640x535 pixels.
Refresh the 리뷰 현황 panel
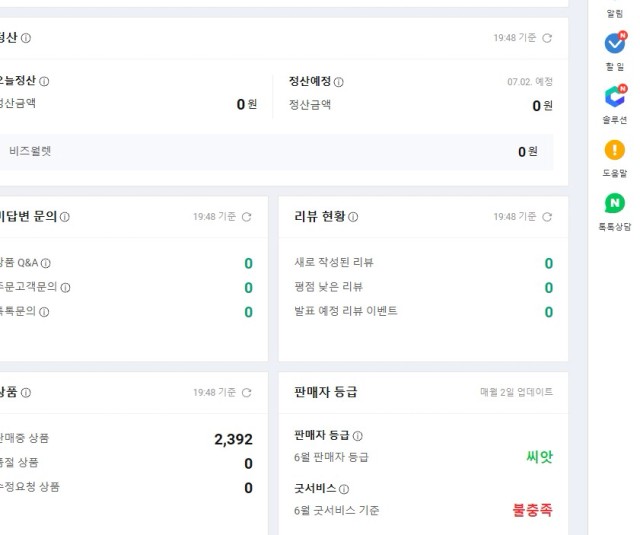(547, 217)
